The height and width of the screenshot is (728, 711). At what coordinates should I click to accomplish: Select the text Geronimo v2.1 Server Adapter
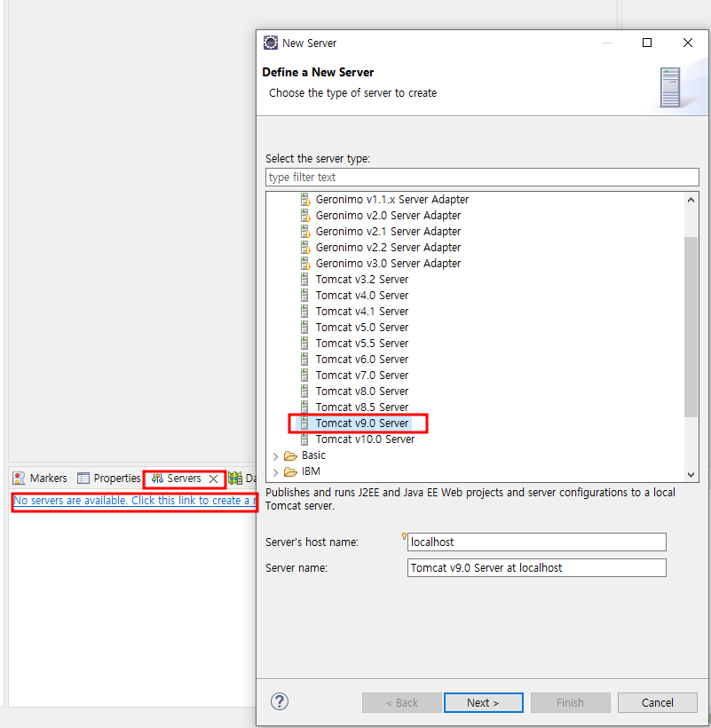388,231
